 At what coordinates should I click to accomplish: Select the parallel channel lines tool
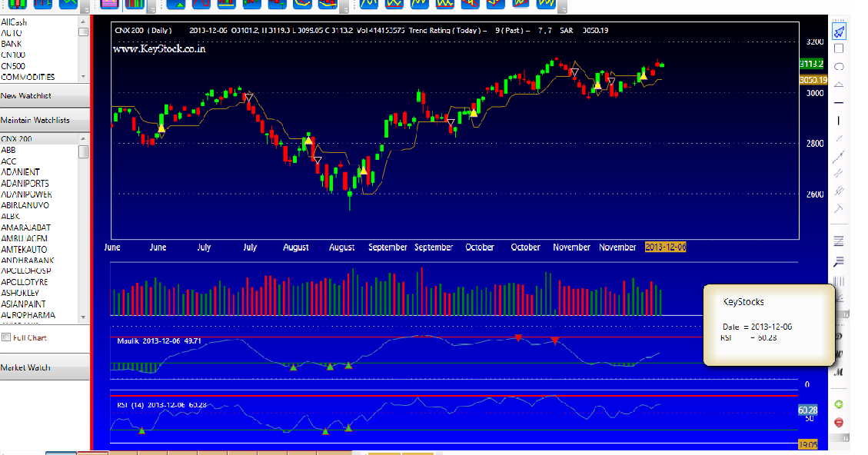[x=839, y=174]
